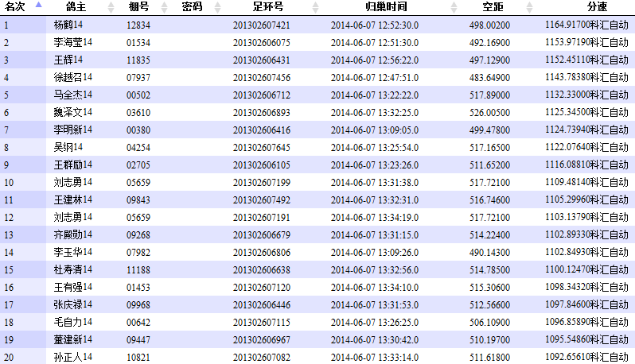Click the ascending sort arrow beside 名次
This screenshot has height=364, width=635.
[37, 5]
